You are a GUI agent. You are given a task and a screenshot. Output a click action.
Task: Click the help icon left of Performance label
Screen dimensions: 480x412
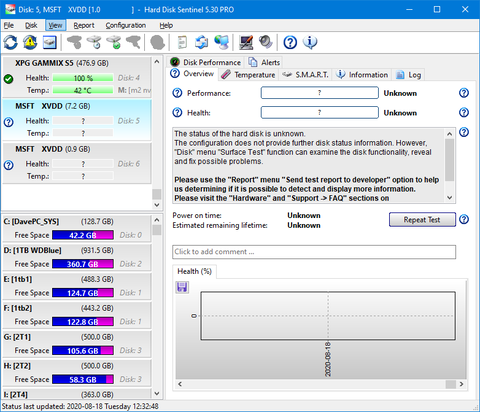pos(177,93)
